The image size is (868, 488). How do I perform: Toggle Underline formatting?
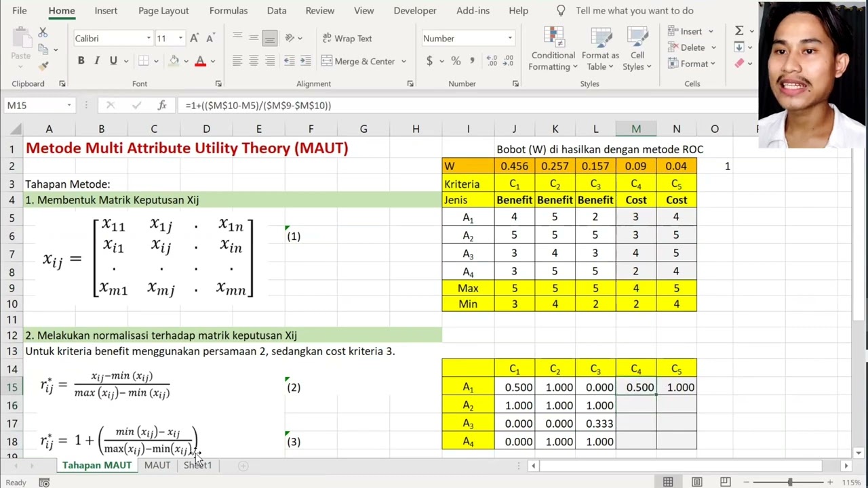pyautogui.click(x=113, y=61)
